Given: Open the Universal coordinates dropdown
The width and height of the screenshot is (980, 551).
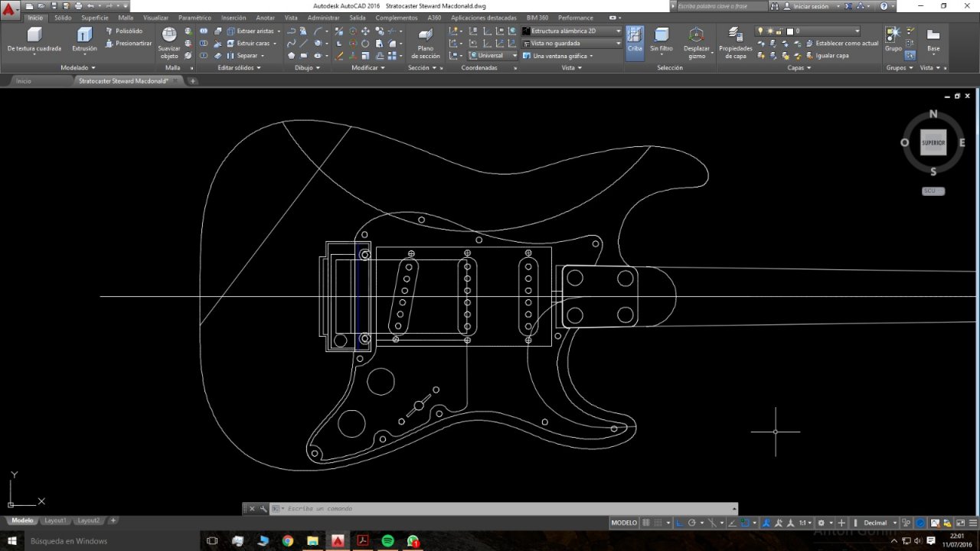Looking at the screenshot, I should 493,56.
